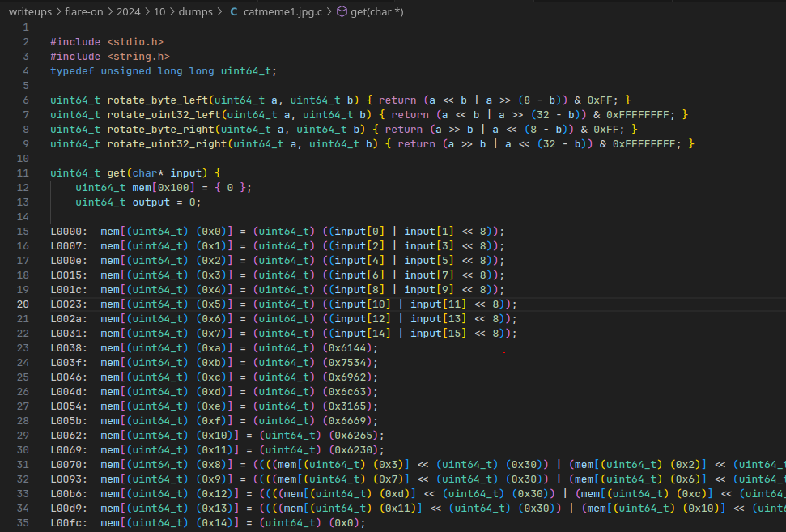The width and height of the screenshot is (786, 532).
Task: Place cursor on typedef keyword
Action: 72,71
